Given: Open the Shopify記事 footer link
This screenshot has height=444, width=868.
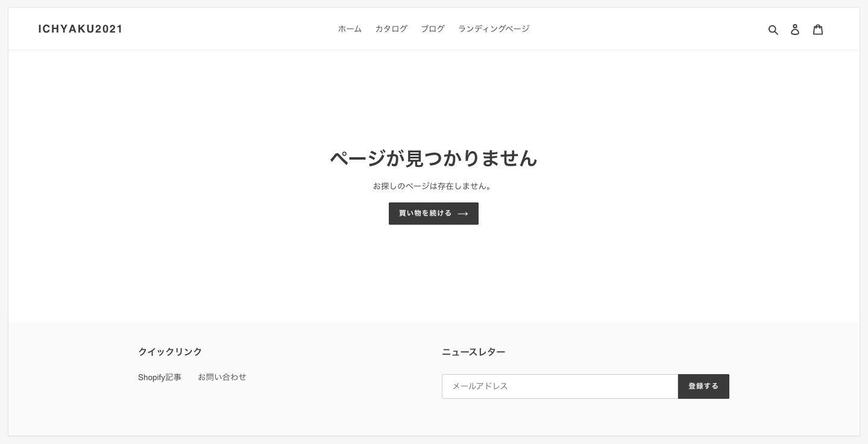Looking at the screenshot, I should pyautogui.click(x=160, y=377).
